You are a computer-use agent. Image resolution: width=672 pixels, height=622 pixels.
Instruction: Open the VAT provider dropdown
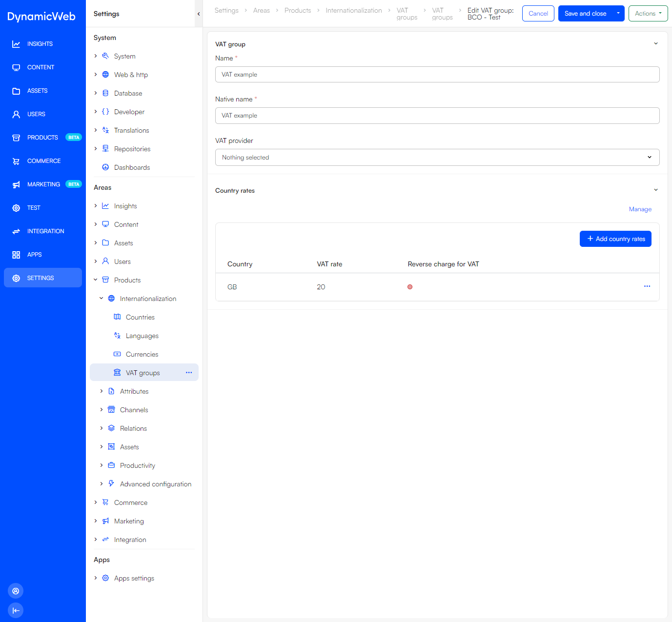(437, 157)
